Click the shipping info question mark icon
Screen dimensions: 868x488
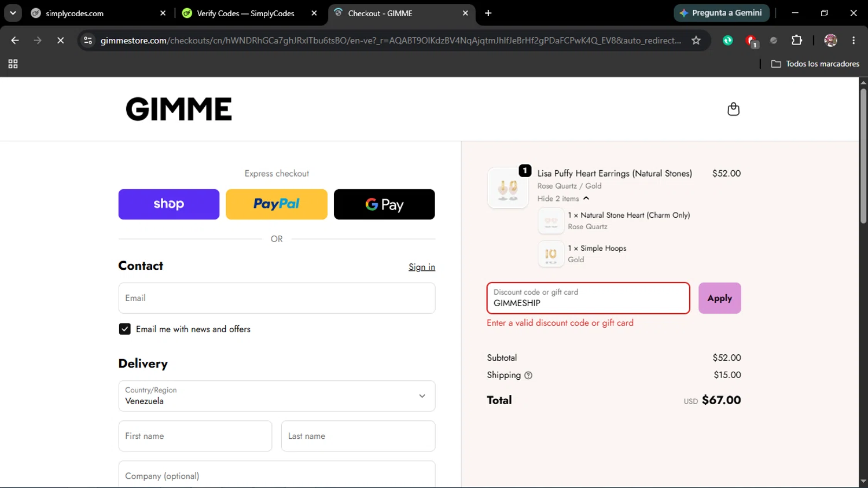pyautogui.click(x=528, y=375)
